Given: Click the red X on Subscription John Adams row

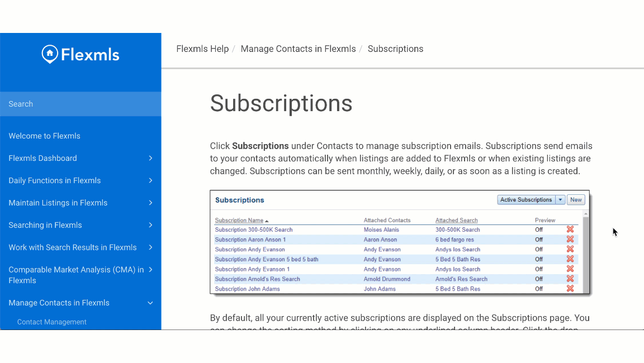Looking at the screenshot, I should pos(570,289).
